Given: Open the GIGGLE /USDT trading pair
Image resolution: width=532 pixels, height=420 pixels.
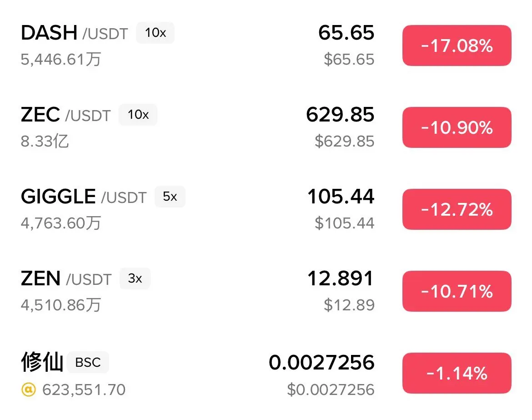Looking at the screenshot, I should pyautogui.click(x=84, y=197).
